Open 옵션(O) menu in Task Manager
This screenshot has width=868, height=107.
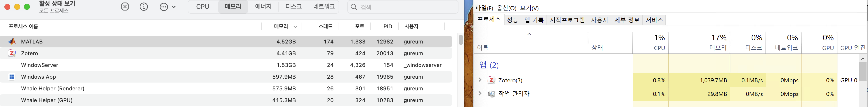pyautogui.click(x=506, y=8)
